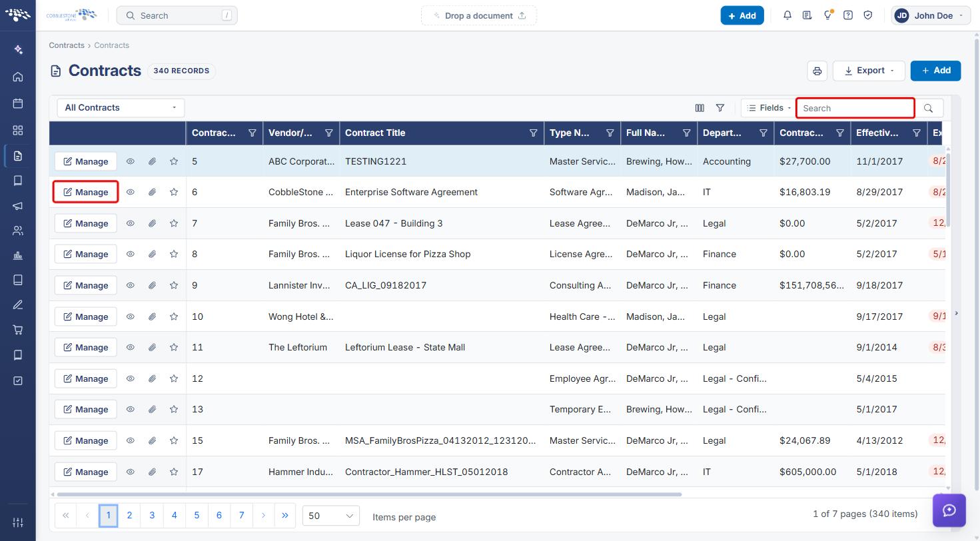The width and height of the screenshot is (980, 541).
Task: Open attachments paperclip for contract 11
Action: 152,347
